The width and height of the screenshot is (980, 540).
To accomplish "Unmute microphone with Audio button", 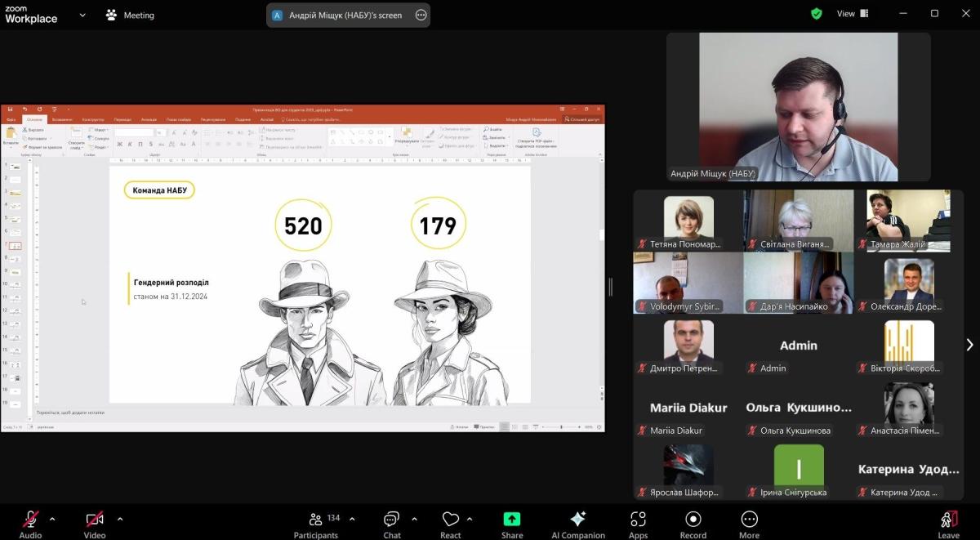I will [x=31, y=520].
